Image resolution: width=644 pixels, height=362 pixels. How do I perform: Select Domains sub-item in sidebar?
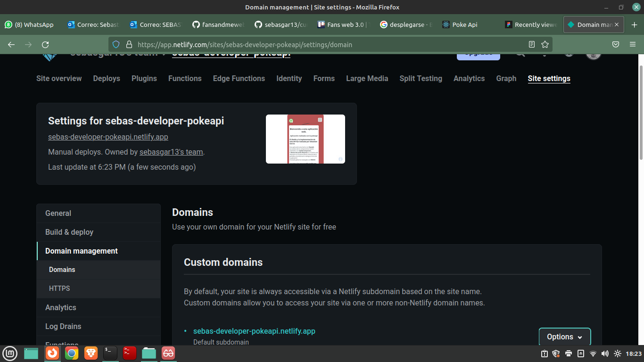click(99, 270)
